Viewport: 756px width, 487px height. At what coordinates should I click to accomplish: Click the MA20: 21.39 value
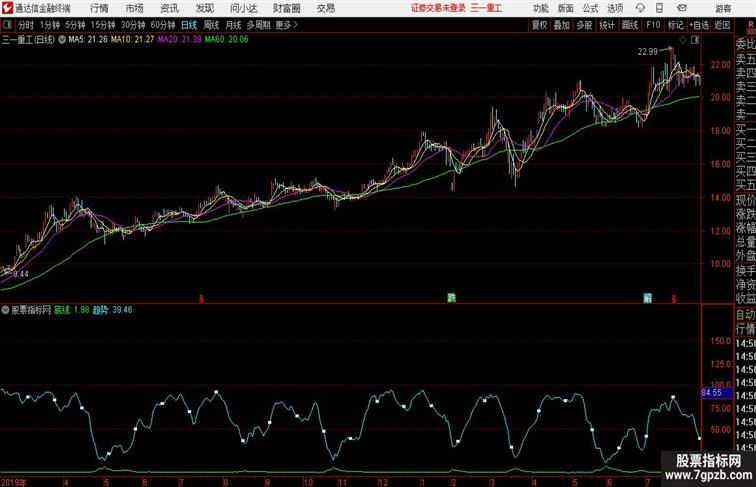coord(179,40)
